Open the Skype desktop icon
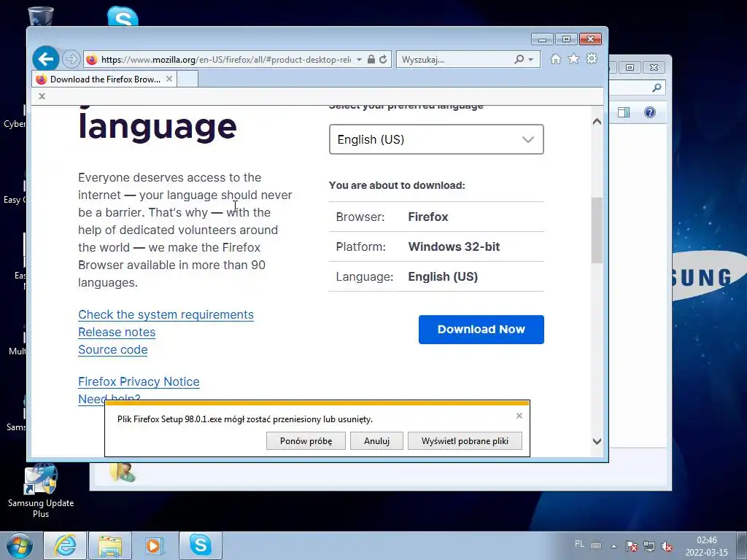 point(123,16)
